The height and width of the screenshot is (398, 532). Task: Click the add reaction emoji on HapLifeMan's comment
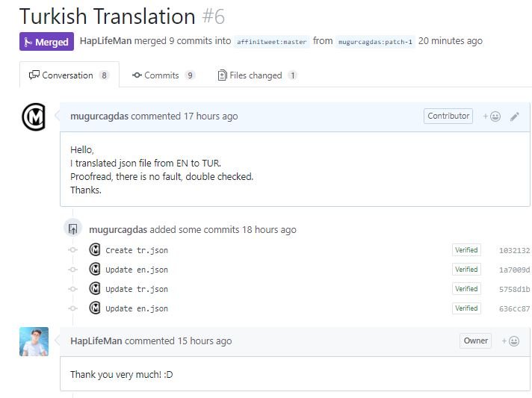pyautogui.click(x=512, y=341)
